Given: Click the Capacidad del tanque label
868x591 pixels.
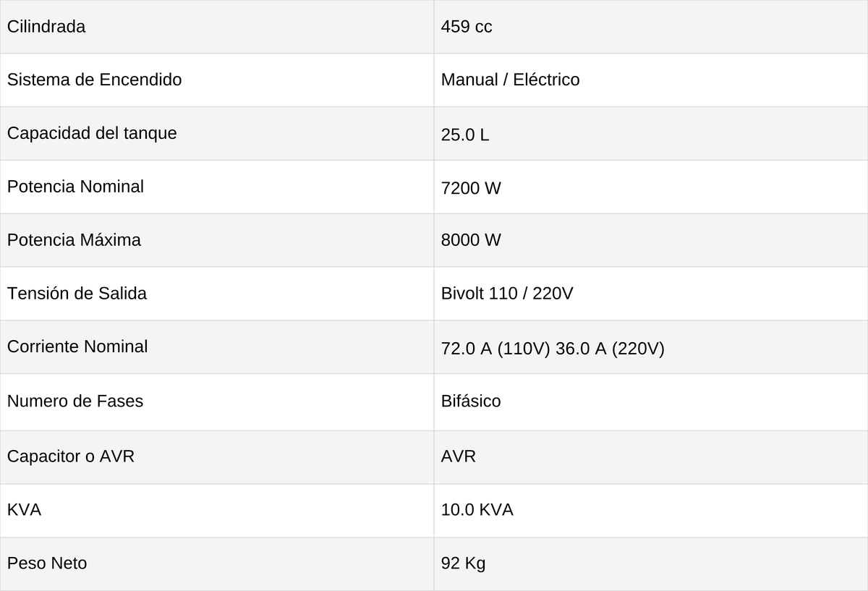Looking at the screenshot, I should pyautogui.click(x=92, y=133).
